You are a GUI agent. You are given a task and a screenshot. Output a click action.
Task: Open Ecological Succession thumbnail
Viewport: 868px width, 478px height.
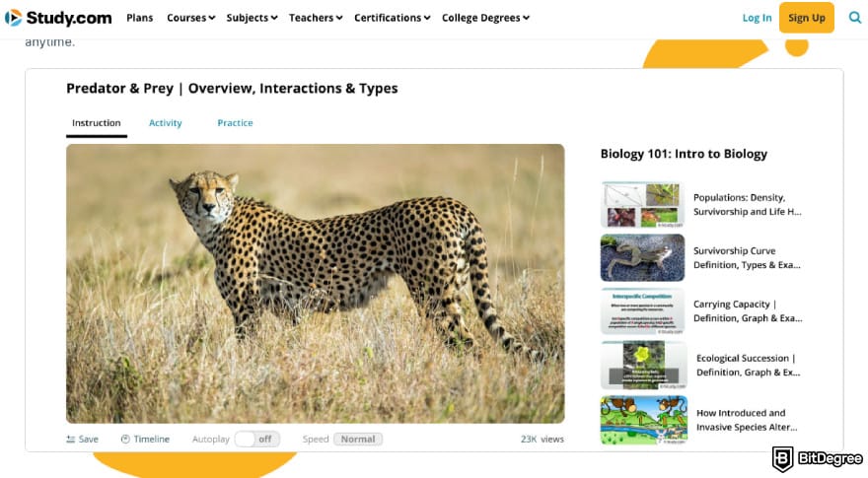pyautogui.click(x=642, y=365)
